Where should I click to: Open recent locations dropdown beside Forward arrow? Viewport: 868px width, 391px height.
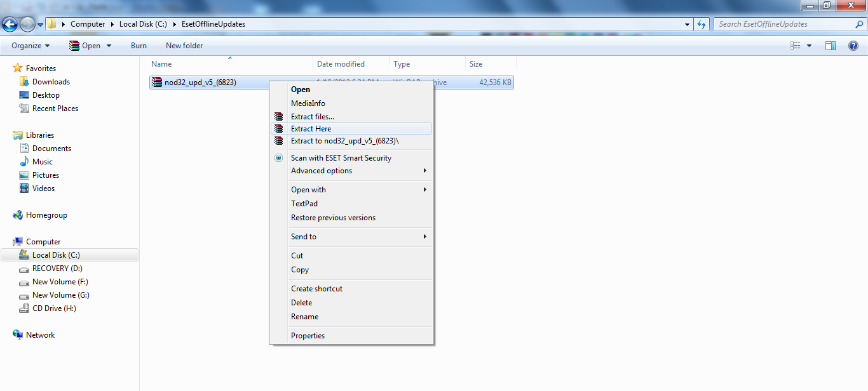[40, 25]
